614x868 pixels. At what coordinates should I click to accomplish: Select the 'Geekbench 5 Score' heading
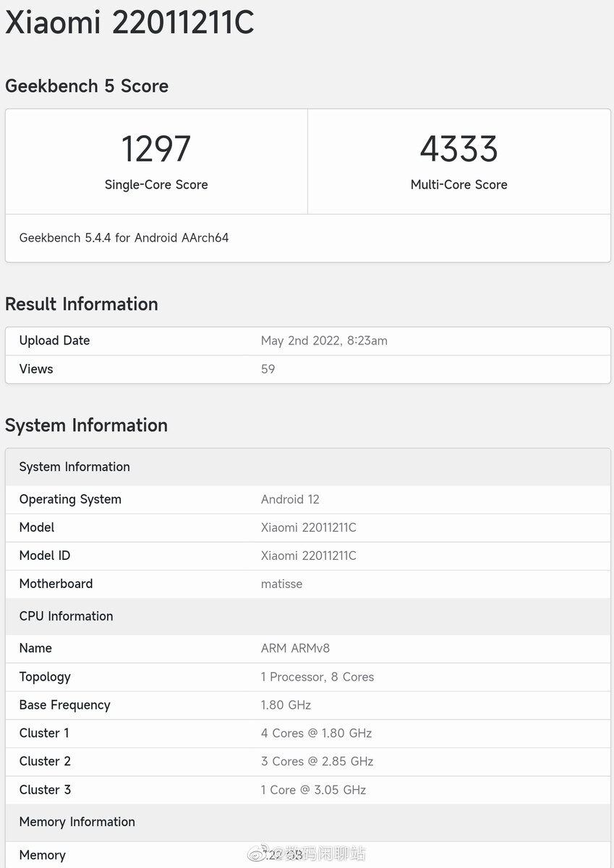click(87, 86)
